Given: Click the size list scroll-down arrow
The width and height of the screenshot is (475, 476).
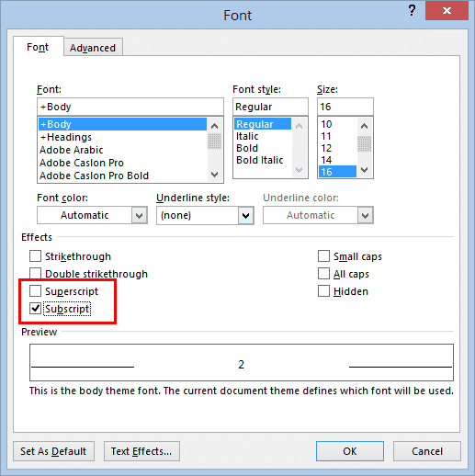Looking at the screenshot, I should pyautogui.click(x=364, y=169).
